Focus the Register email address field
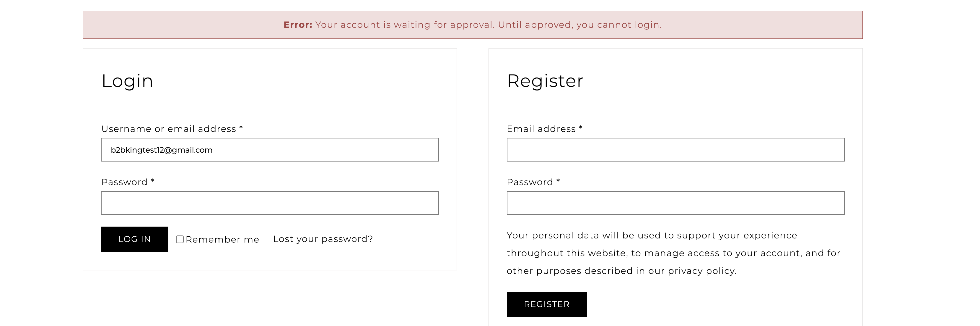980x326 pixels. [675, 150]
